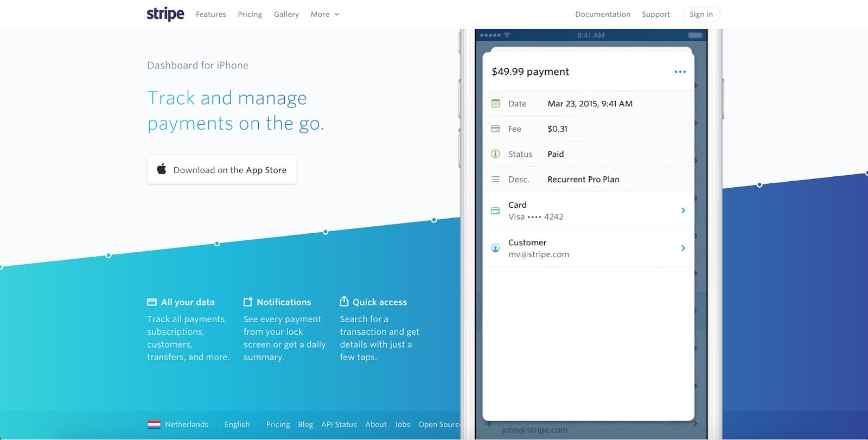Click the Recurrent Pro Plan description row
The height and width of the screenshot is (440, 868).
coord(583,180)
